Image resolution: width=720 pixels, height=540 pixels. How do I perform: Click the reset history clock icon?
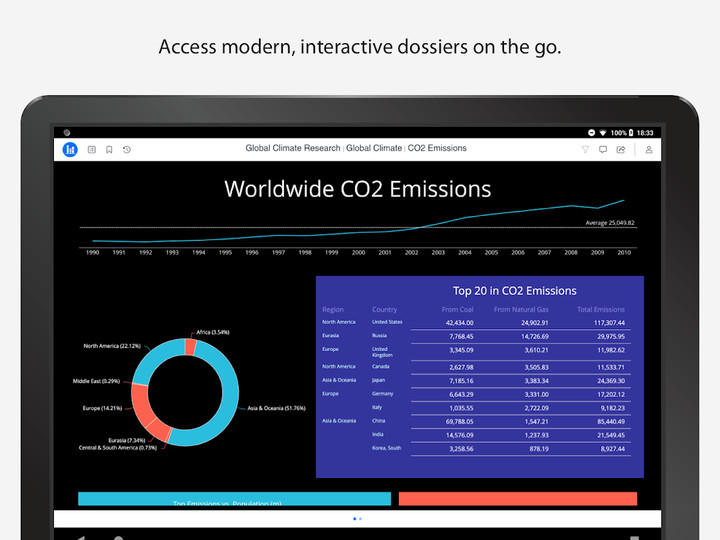point(127,149)
